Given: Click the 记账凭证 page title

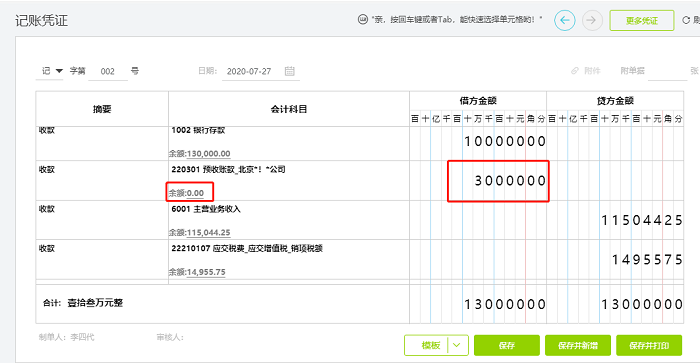Looking at the screenshot, I should 42,21.
